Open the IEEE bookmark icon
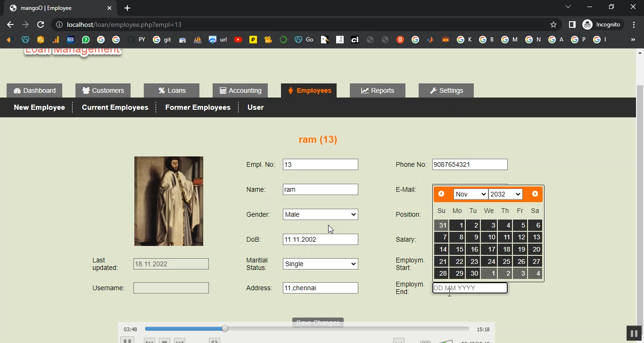 pyautogui.click(x=71, y=40)
